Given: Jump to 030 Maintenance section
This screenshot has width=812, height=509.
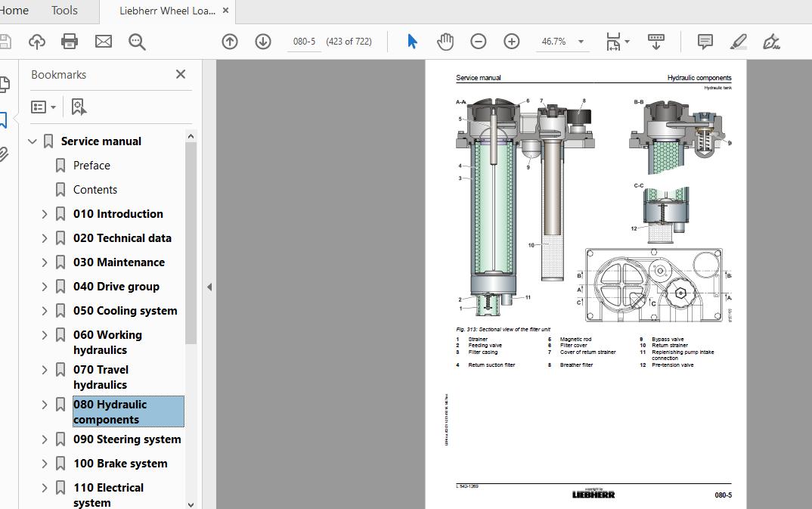Looking at the screenshot, I should tap(119, 262).
